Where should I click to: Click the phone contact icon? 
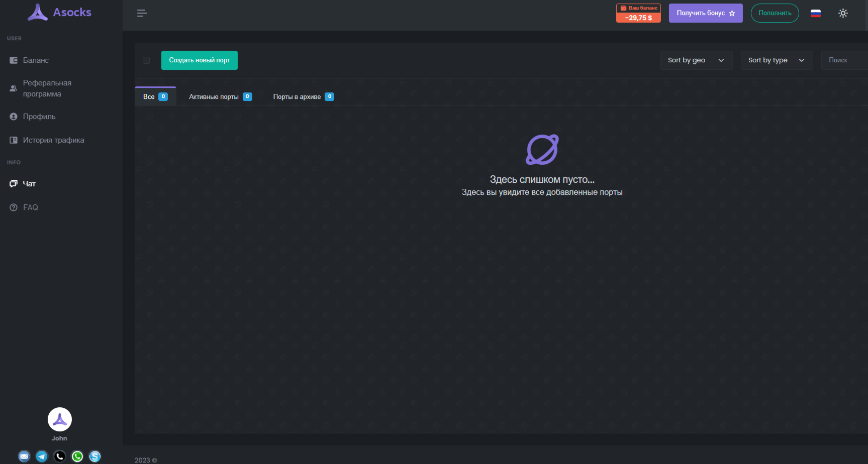coord(60,456)
